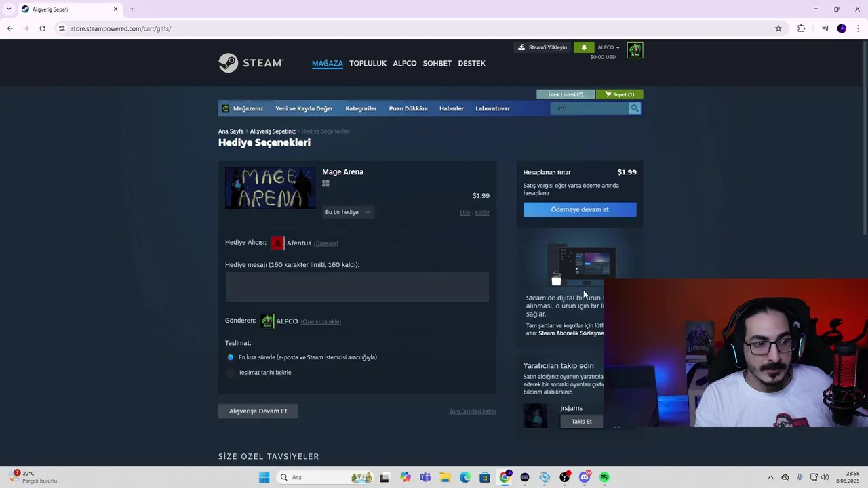Viewport: 868px width, 488px height.
Task: Open the notification bell in Steam header
Action: tap(584, 47)
